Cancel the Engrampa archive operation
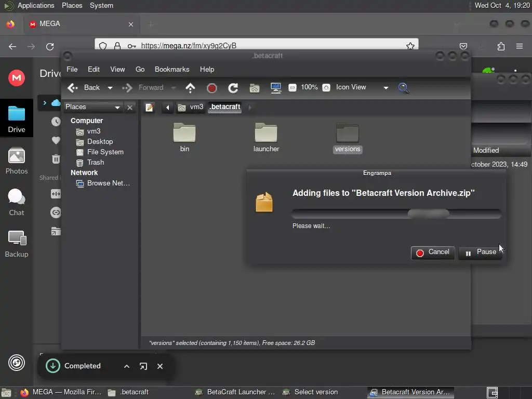 coord(433,252)
